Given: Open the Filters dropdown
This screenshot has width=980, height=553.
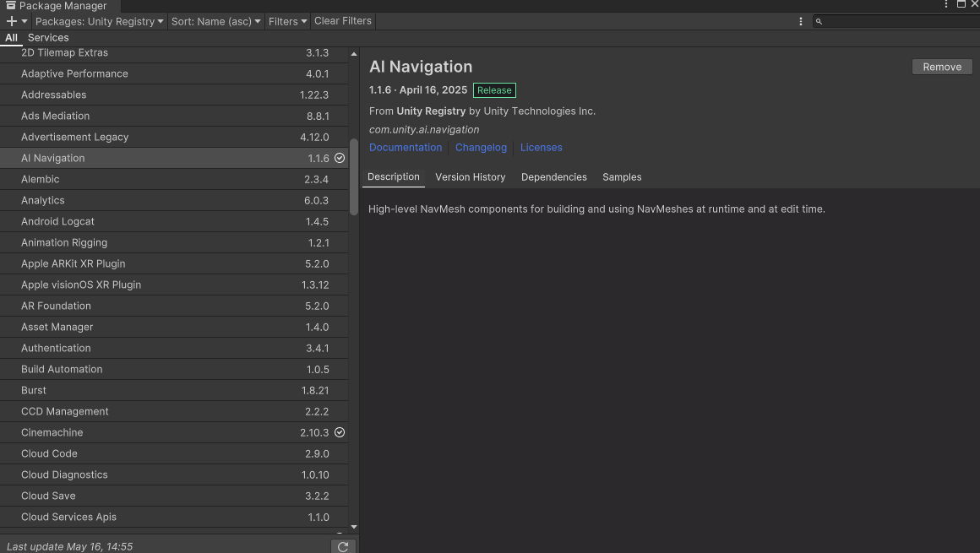Looking at the screenshot, I should click(287, 21).
